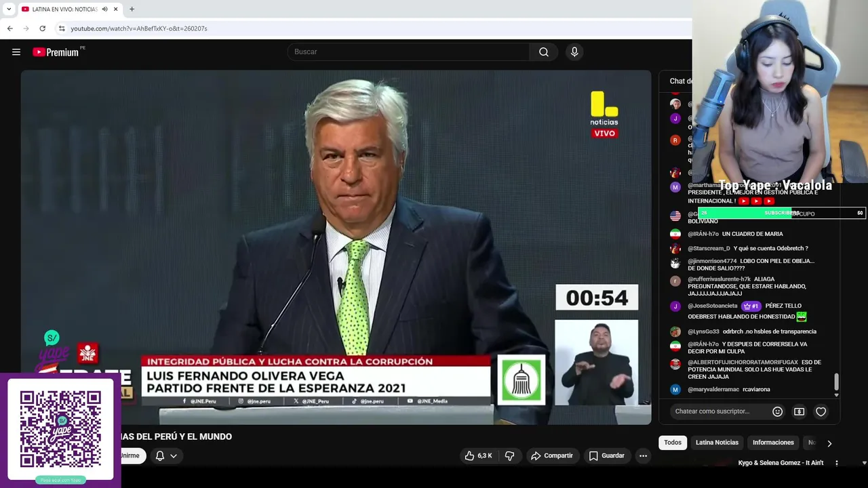The image size is (868, 488).
Task: Send a heart reaction in chat
Action: pos(821,411)
